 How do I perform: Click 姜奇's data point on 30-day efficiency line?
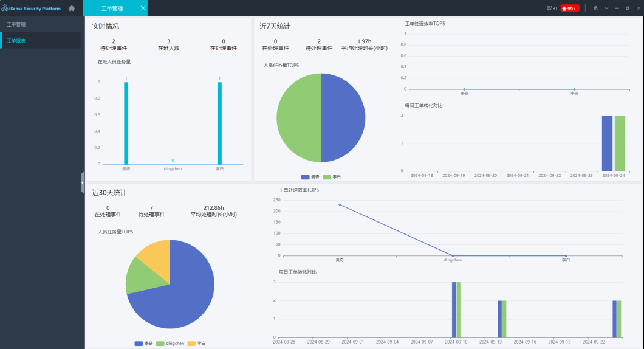coord(340,204)
